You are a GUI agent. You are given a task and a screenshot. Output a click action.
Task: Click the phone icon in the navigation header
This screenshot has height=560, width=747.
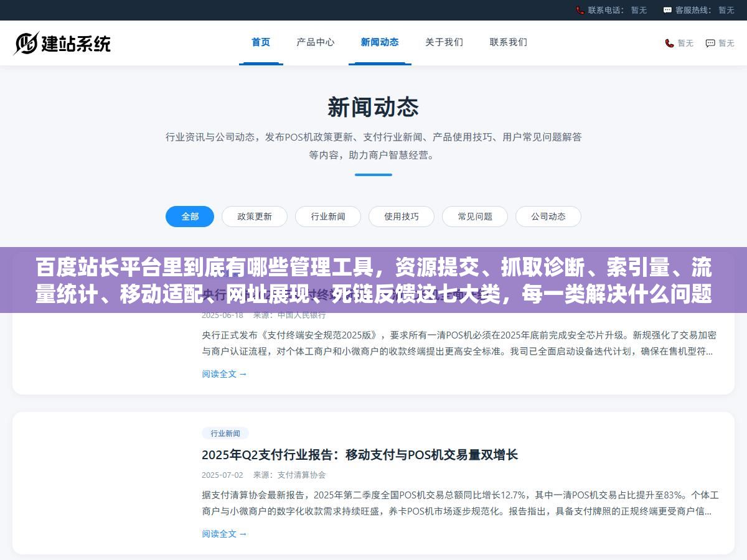click(x=669, y=43)
